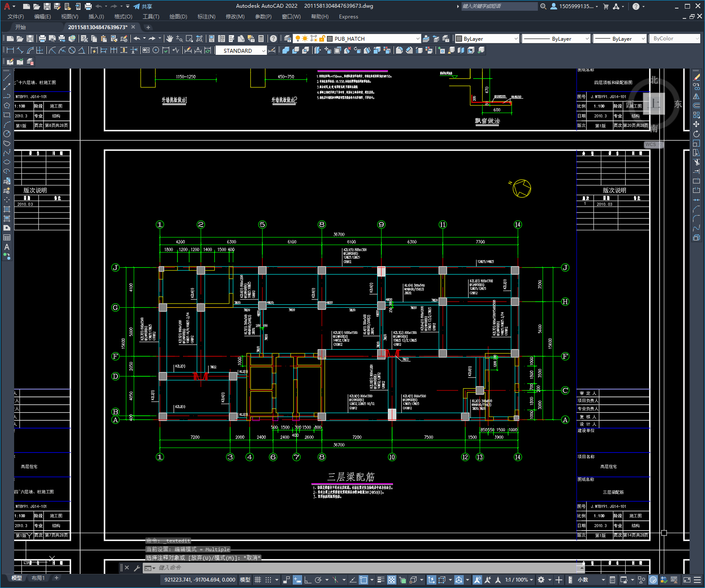Click the search magnifier icon in title bar
The height and width of the screenshot is (588, 705).
point(543,6)
